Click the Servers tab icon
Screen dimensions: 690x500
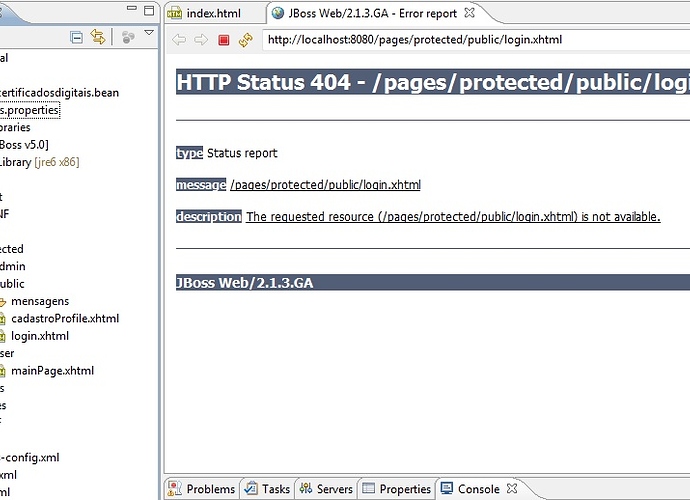click(306, 488)
